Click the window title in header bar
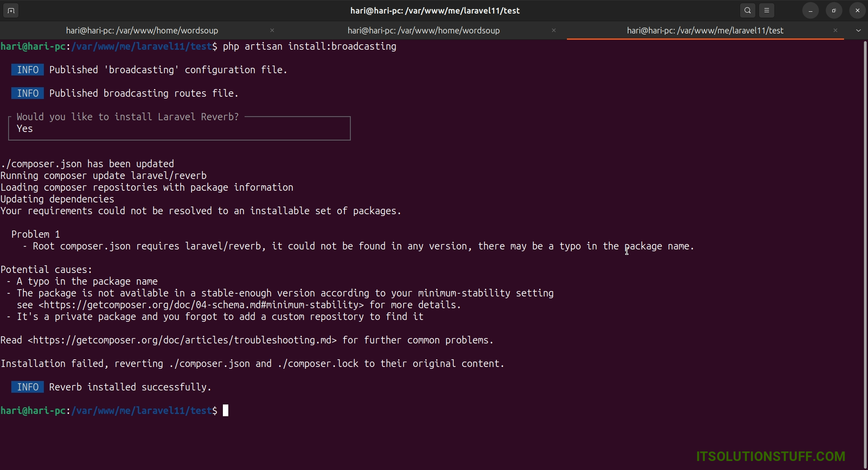Screen dimensions: 868x470 [x=434, y=10]
